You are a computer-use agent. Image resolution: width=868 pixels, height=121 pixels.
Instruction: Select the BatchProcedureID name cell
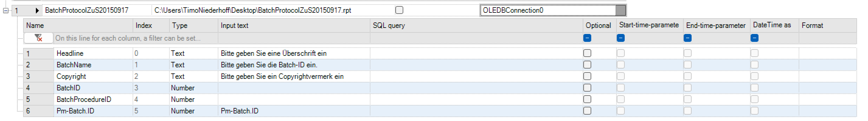point(93,99)
